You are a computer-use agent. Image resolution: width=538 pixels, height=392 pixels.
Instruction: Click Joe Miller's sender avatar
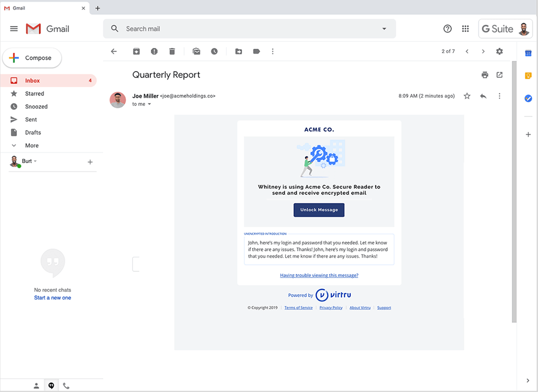pos(118,100)
